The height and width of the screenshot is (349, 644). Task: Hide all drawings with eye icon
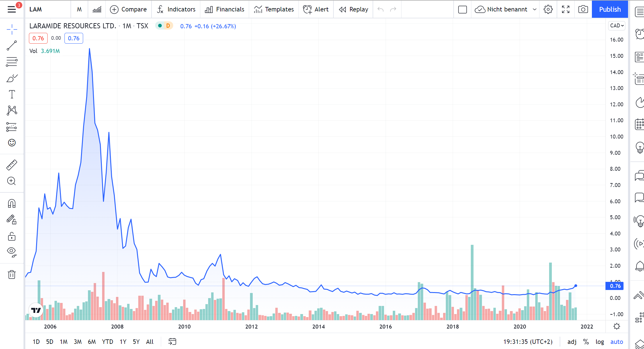tap(12, 252)
